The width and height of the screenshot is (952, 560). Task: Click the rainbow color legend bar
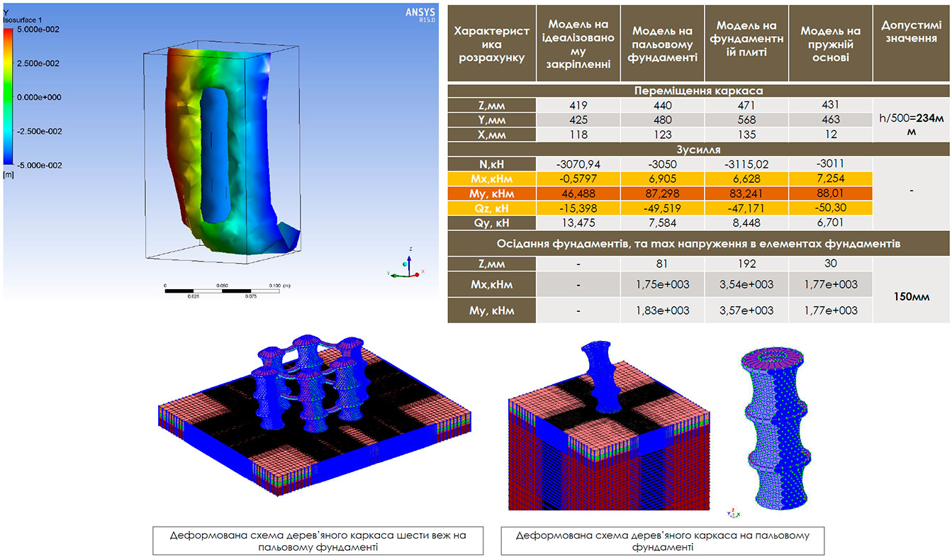click(9, 98)
